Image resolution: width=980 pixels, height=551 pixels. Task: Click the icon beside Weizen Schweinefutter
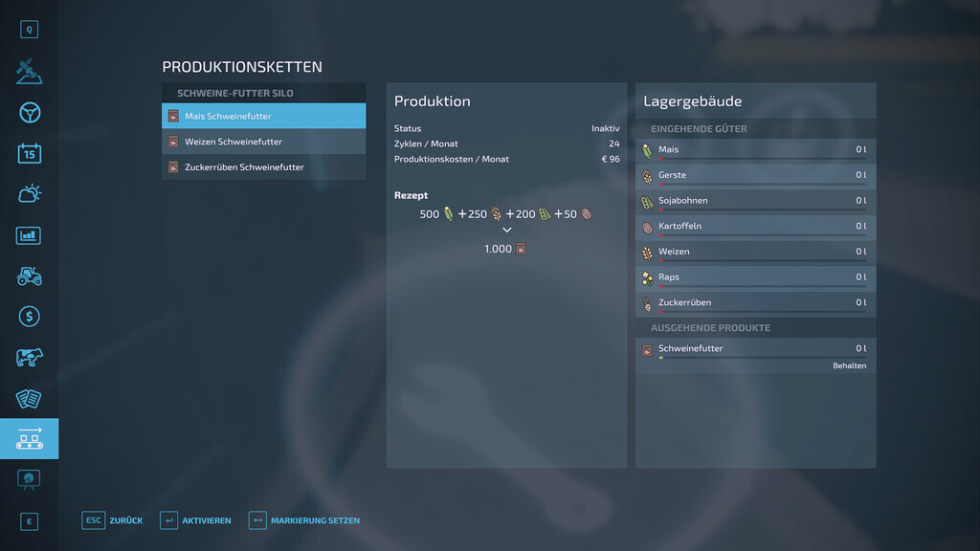[x=173, y=142]
